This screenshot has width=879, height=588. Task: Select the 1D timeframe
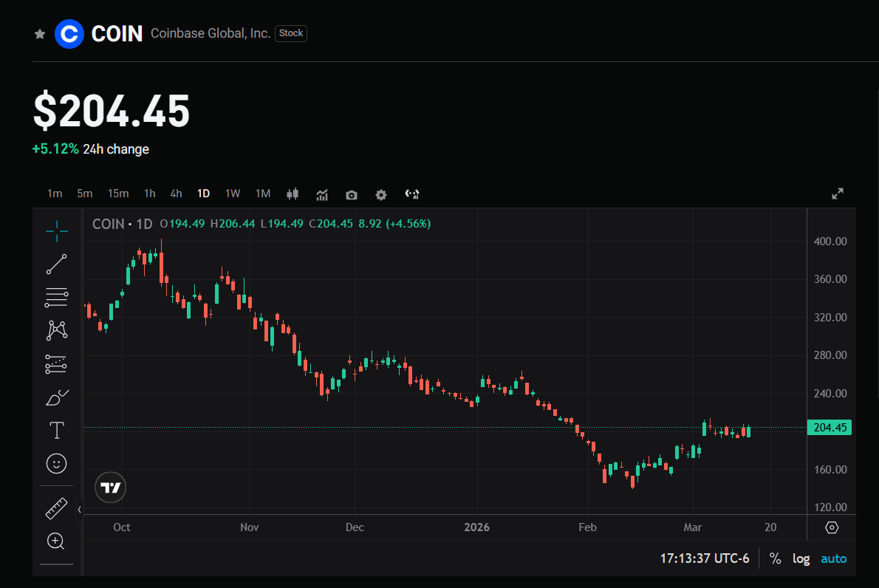203,194
